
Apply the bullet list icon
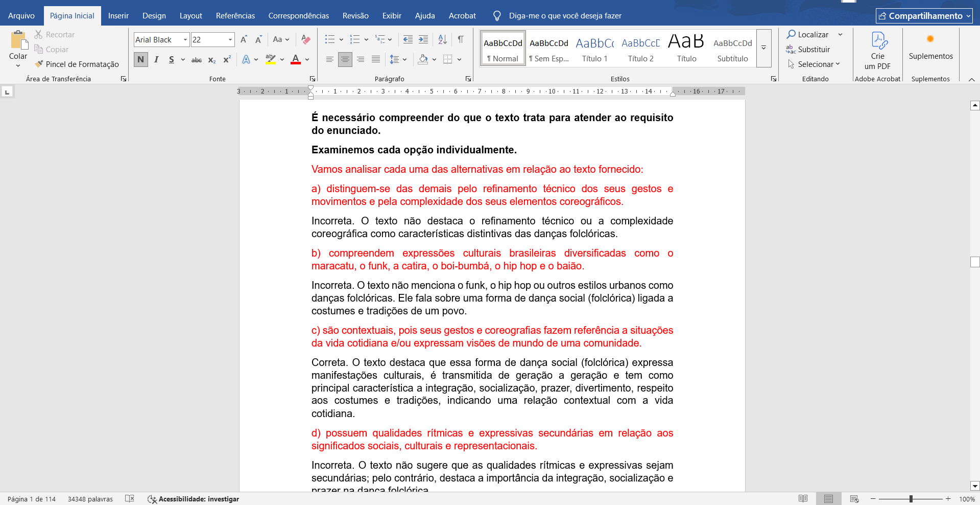(330, 39)
